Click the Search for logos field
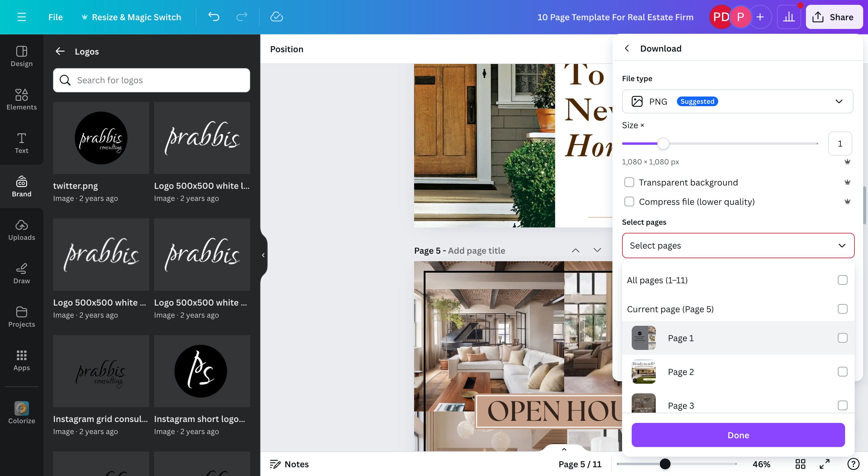The height and width of the screenshot is (476, 868). click(151, 80)
